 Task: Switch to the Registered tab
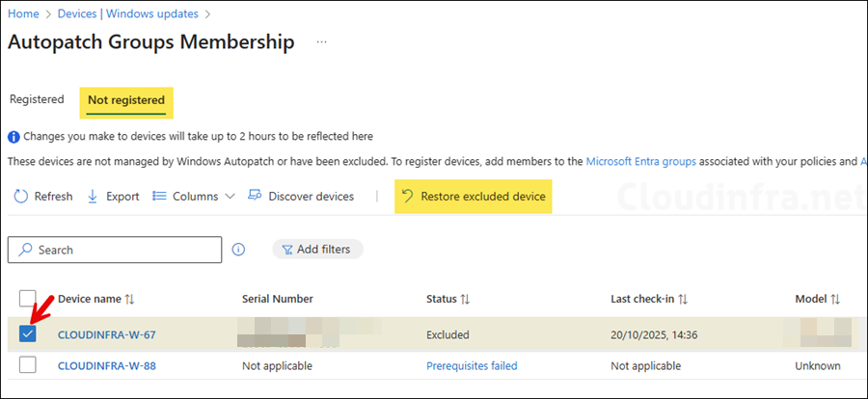coord(37,99)
